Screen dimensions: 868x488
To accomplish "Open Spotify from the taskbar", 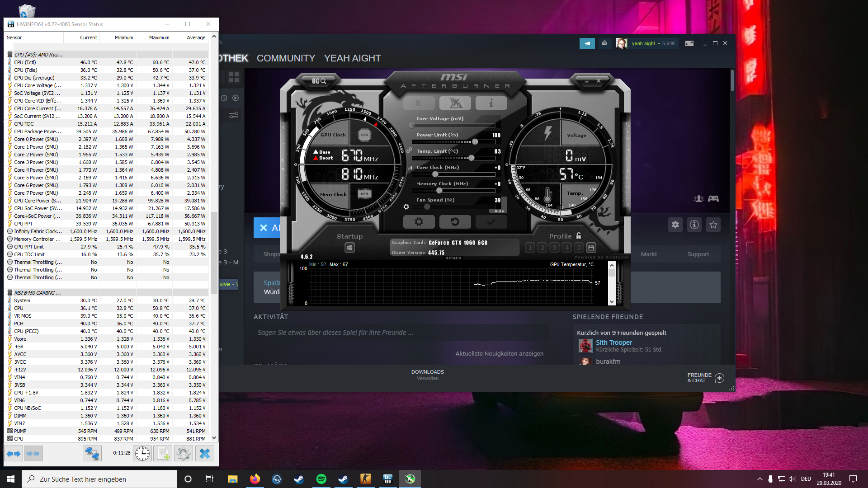I will pyautogui.click(x=321, y=479).
